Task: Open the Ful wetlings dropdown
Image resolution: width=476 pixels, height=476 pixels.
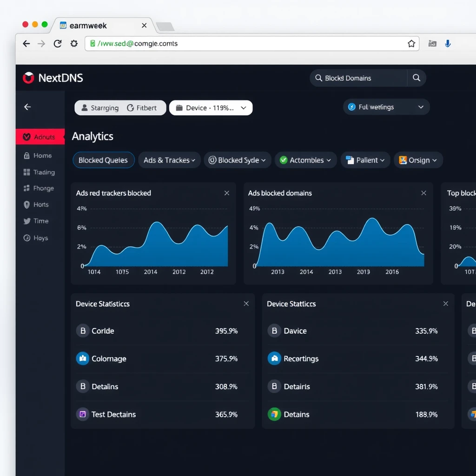Action: 386,107
